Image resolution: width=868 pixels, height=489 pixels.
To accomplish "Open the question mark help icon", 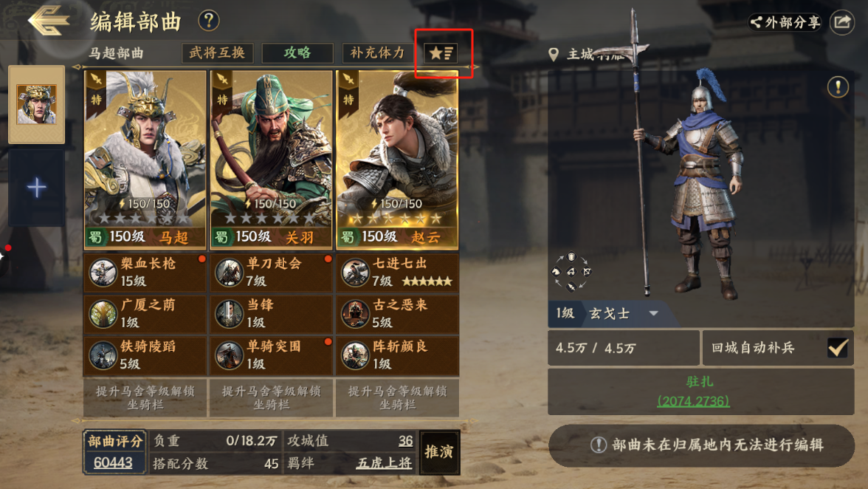I will click(209, 21).
